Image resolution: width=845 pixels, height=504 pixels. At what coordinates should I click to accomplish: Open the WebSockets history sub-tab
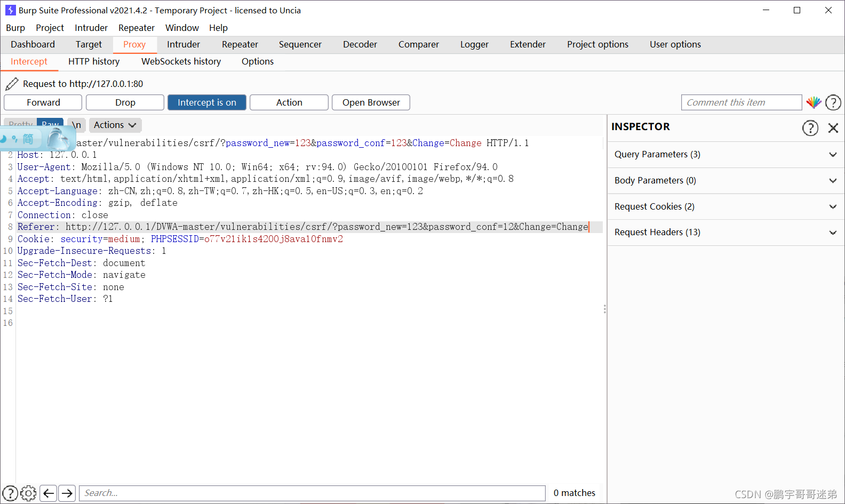tap(181, 61)
